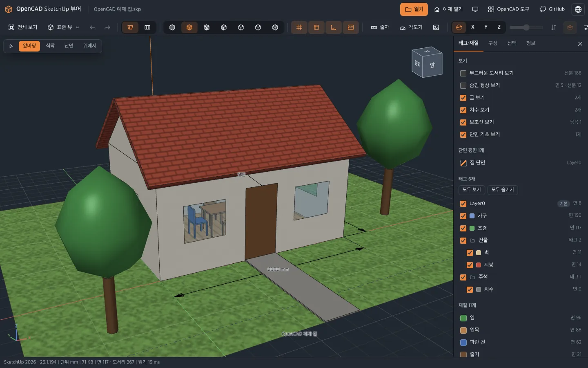Select the 위에서 scene tab
This screenshot has height=368, width=588.
tap(90, 46)
